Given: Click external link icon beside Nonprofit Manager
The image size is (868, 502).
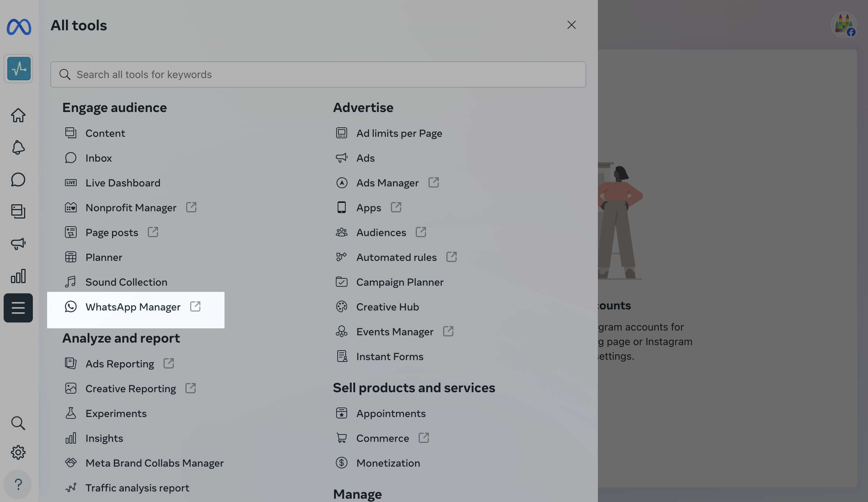Looking at the screenshot, I should (191, 207).
